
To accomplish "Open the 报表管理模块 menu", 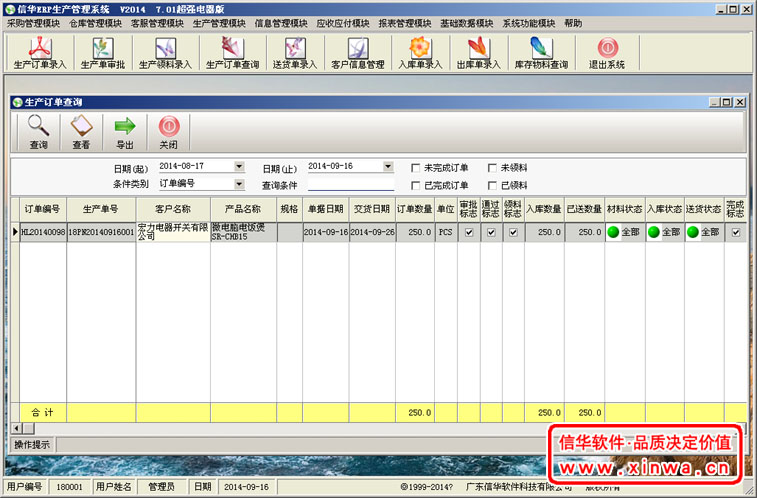I will (405, 23).
